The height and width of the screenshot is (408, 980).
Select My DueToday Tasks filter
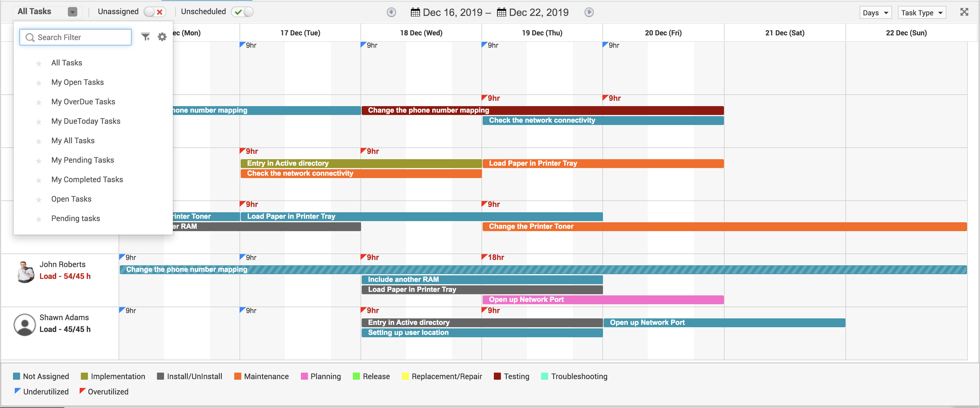(x=86, y=121)
